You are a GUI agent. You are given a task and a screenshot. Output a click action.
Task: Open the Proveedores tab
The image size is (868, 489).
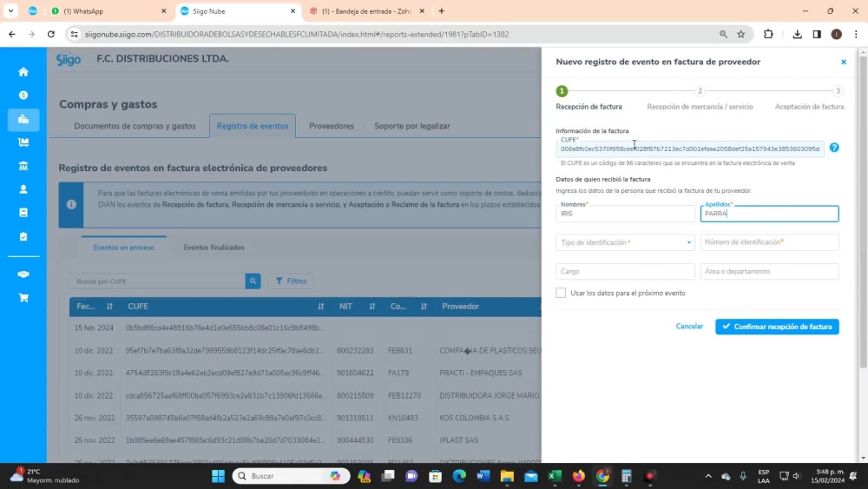tap(331, 126)
